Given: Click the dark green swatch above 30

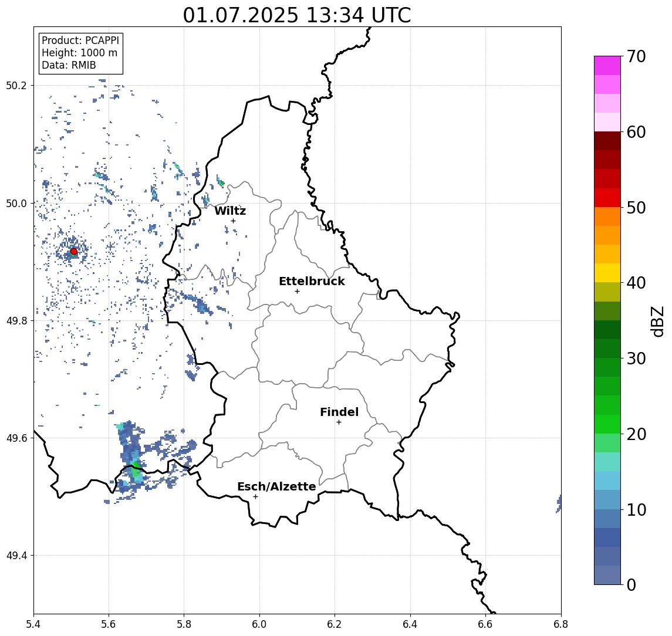Looking at the screenshot, I should [x=607, y=349].
